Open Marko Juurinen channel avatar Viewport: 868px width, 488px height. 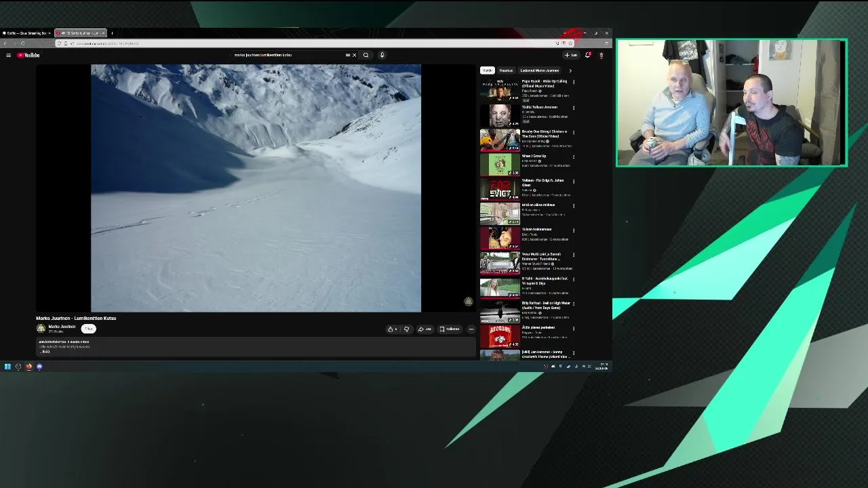click(x=41, y=329)
